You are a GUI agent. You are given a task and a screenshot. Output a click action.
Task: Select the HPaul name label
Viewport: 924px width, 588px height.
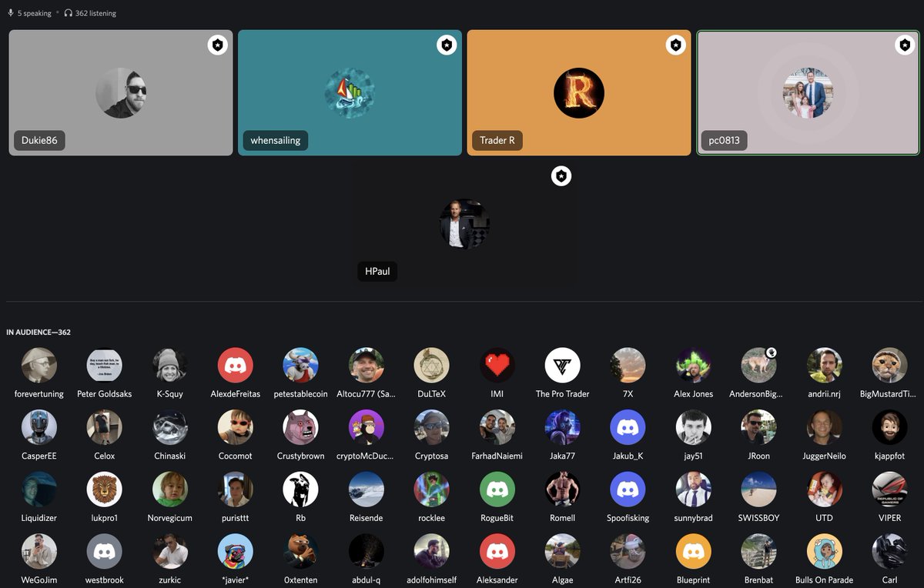377,271
